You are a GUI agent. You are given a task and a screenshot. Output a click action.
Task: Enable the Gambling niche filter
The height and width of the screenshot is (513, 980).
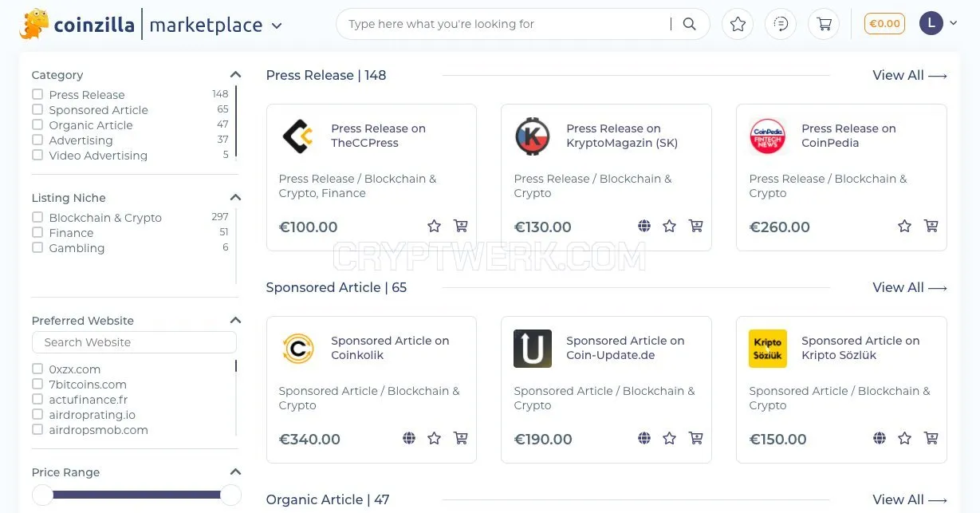37,247
